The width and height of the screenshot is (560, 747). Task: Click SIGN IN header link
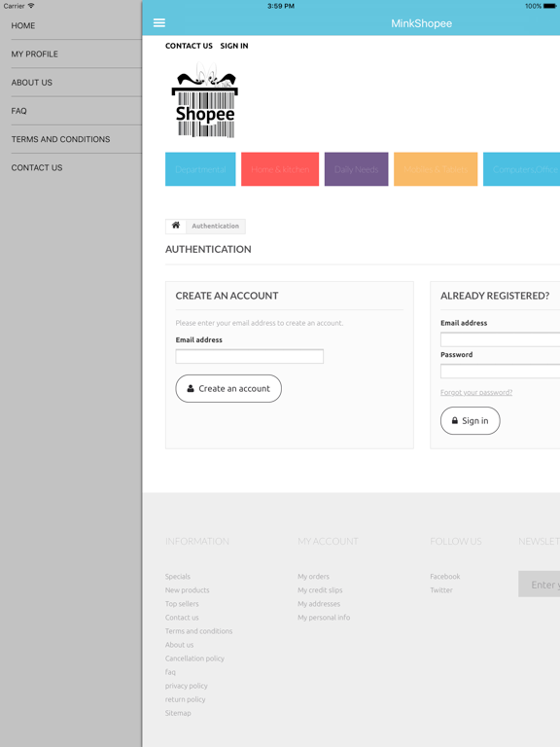coord(233,46)
